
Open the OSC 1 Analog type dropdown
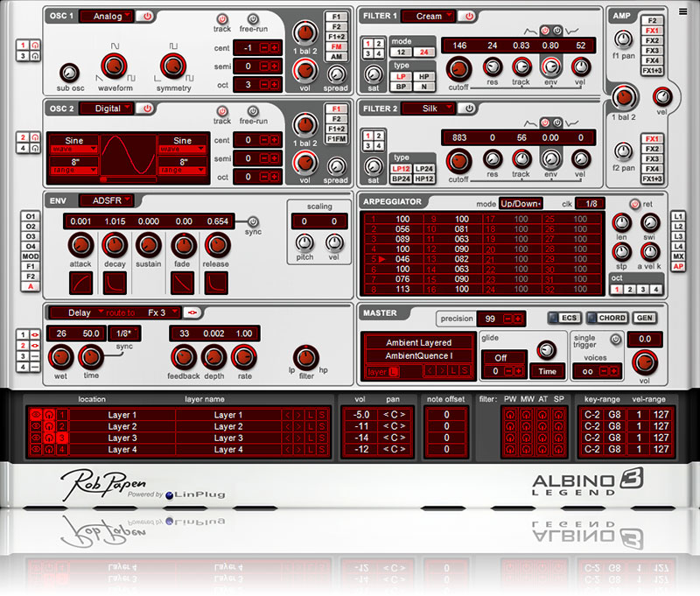click(x=107, y=16)
